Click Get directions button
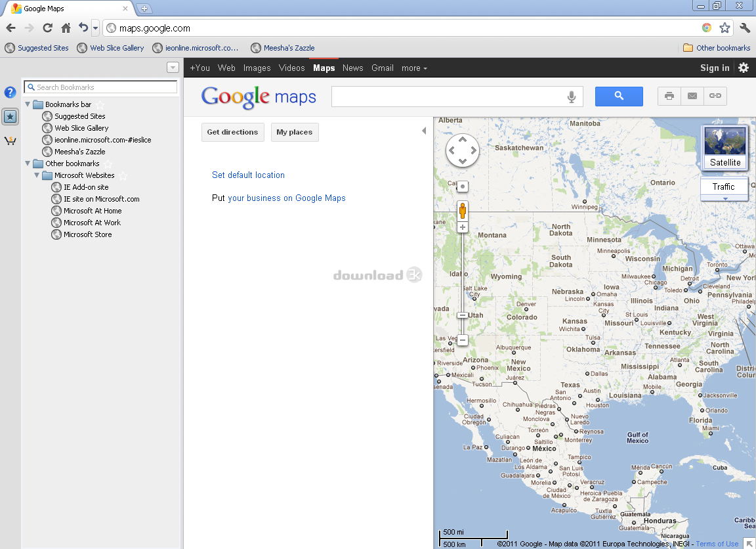Screen dimensions: 756x549 click(x=232, y=132)
